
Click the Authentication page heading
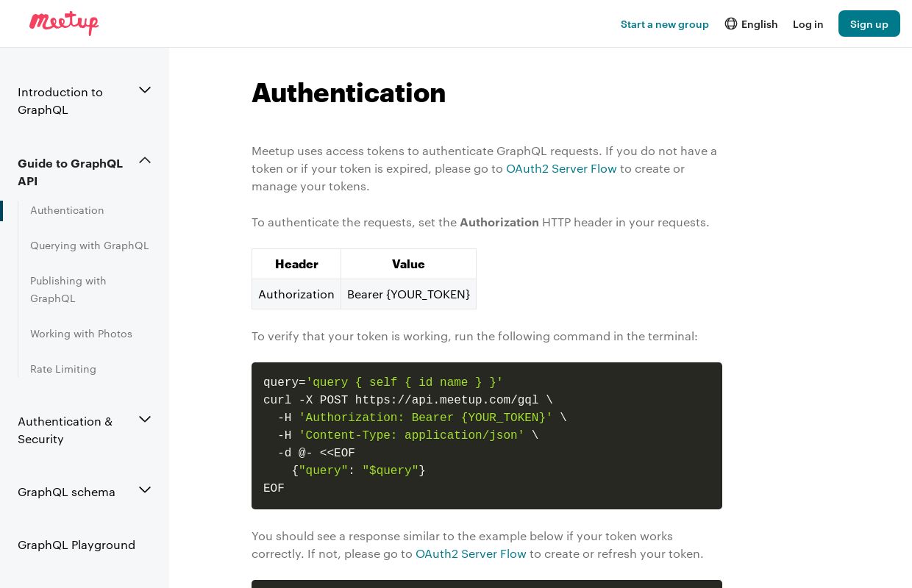[349, 93]
